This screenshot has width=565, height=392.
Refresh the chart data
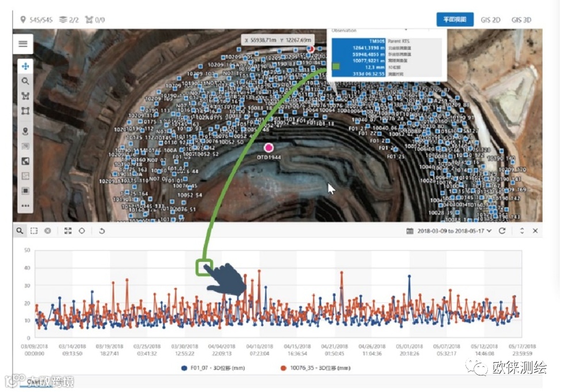tap(502, 230)
